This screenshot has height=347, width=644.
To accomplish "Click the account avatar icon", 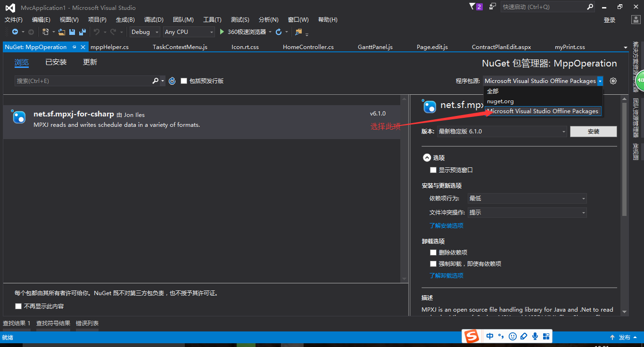I will pyautogui.click(x=636, y=20).
